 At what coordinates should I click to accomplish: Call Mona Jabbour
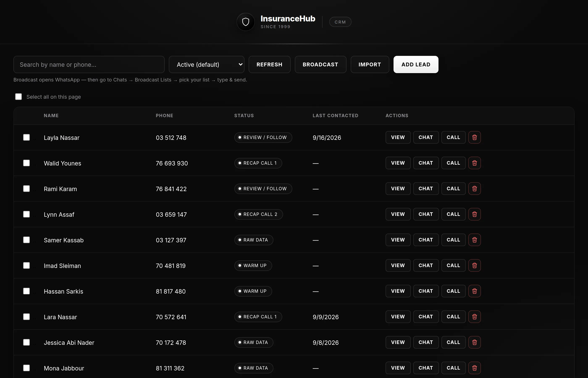click(453, 368)
